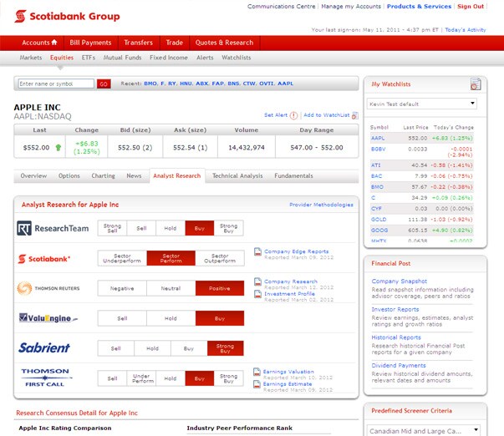Click the GOOG symbol in the watchlist
Viewport: 504px width, 436px height.
point(379,229)
